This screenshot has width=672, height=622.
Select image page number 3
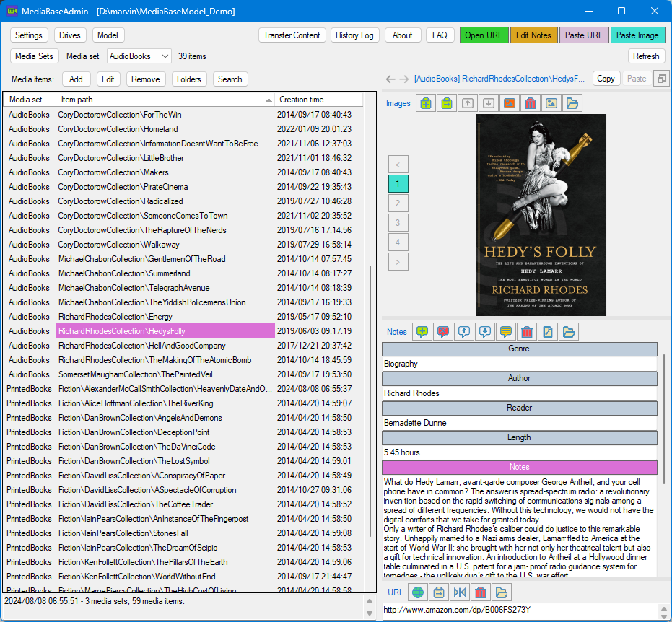click(x=398, y=223)
